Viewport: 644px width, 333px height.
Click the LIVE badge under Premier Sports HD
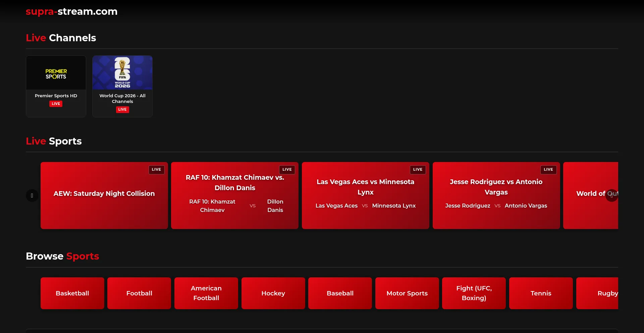tap(56, 104)
